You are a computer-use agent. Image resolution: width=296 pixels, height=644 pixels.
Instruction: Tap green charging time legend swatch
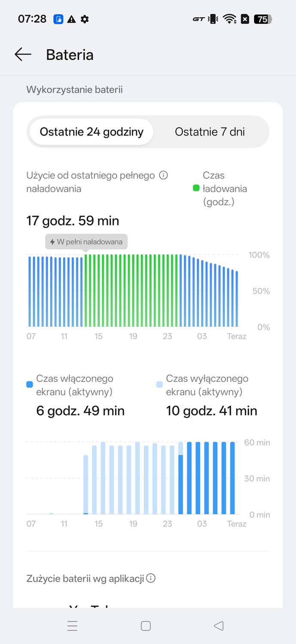coord(196,188)
